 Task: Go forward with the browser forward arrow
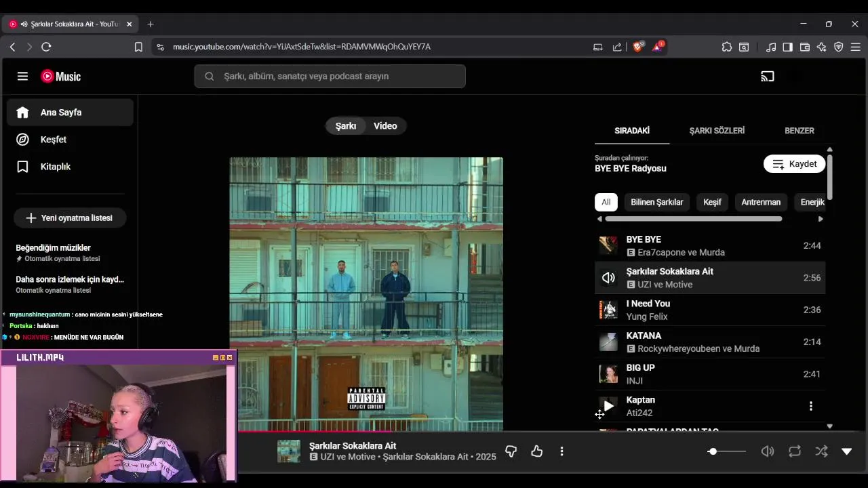(29, 47)
